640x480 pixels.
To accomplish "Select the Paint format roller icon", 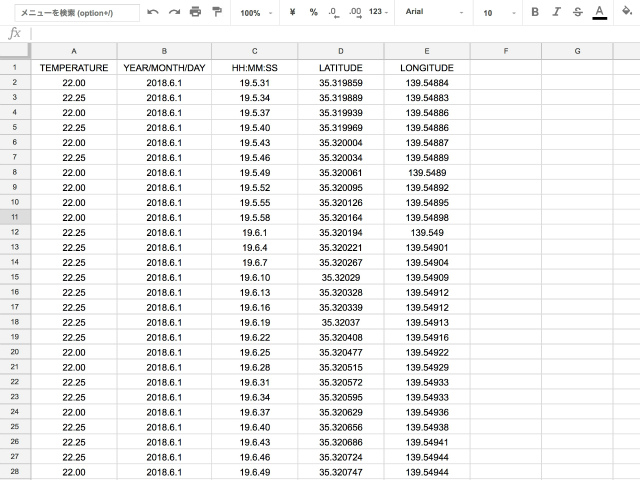I will pyautogui.click(x=217, y=12).
